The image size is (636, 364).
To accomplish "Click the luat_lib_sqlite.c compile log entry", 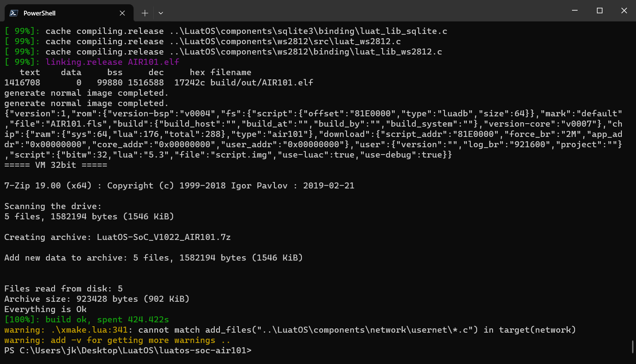I will pyautogui.click(x=225, y=31).
